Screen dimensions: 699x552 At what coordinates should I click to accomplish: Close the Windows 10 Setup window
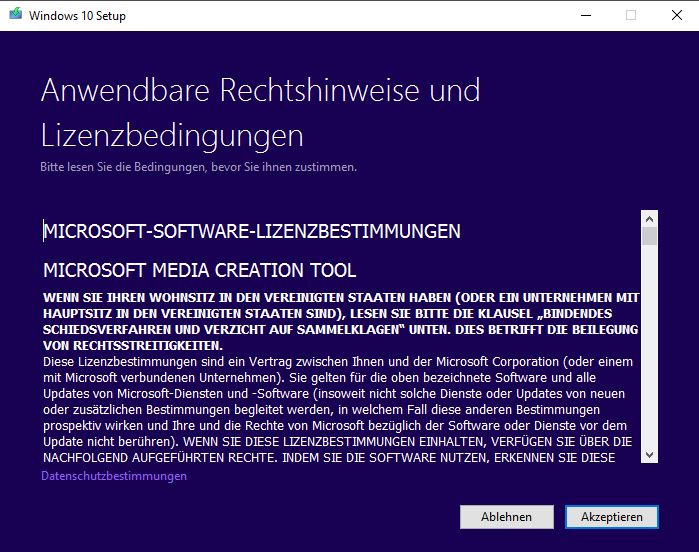676,15
